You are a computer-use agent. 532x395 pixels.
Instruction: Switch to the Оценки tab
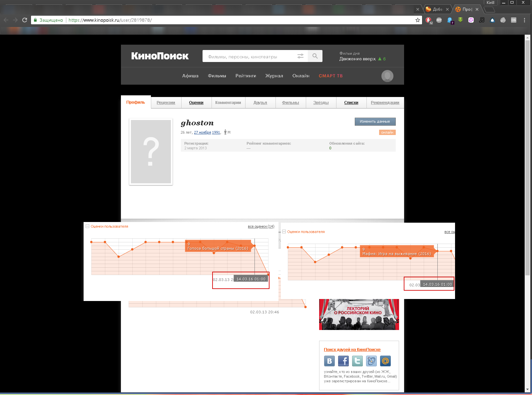(x=196, y=103)
